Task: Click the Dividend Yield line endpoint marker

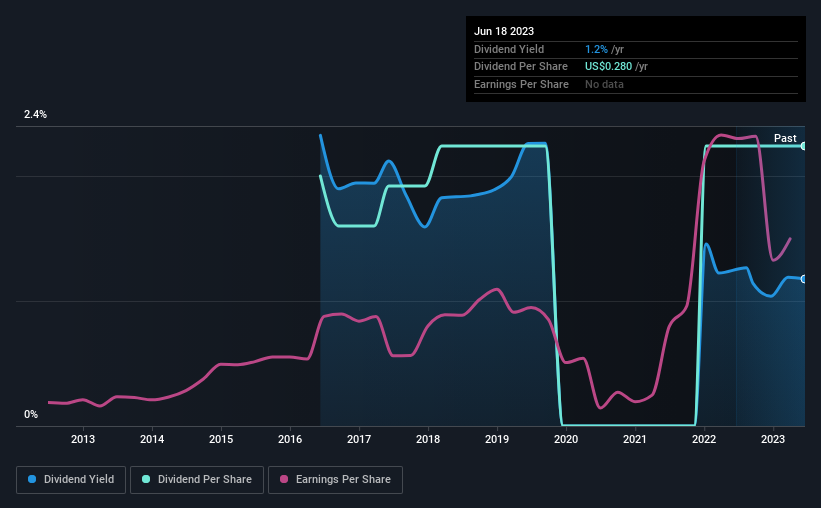Action: [803, 279]
